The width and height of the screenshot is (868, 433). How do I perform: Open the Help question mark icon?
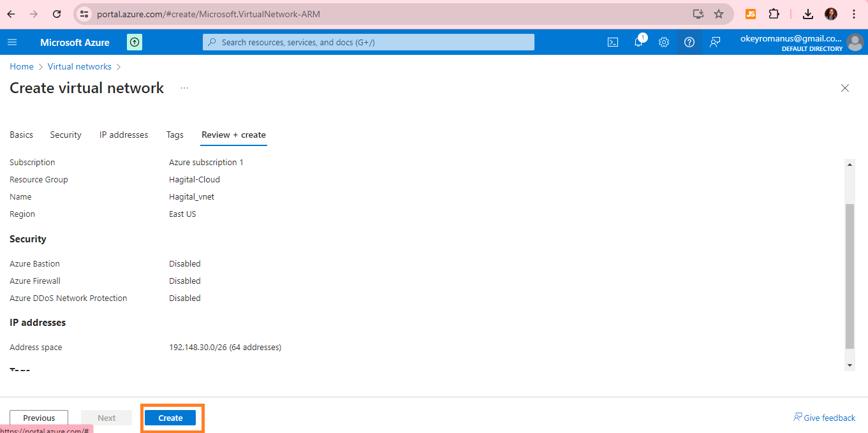(689, 42)
